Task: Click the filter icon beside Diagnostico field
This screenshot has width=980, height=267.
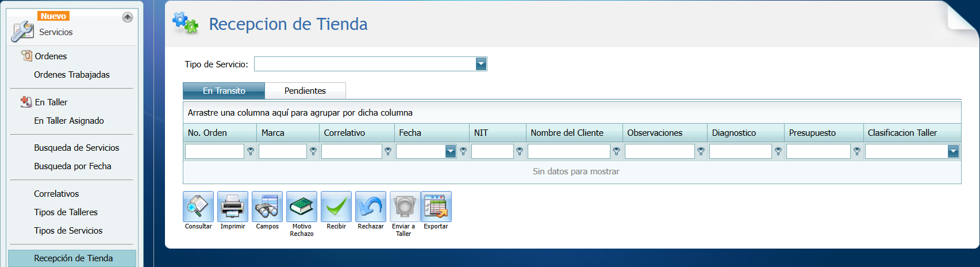Action: click(778, 151)
